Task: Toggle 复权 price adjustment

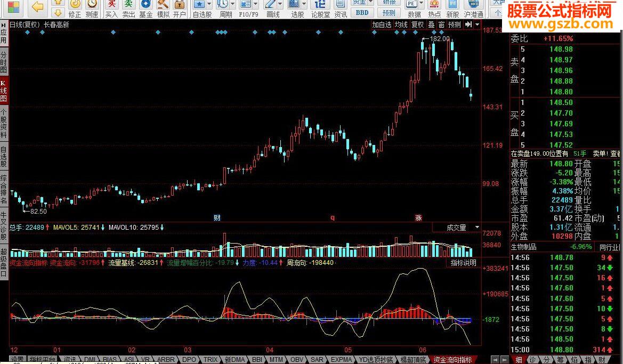Action: 417,25
